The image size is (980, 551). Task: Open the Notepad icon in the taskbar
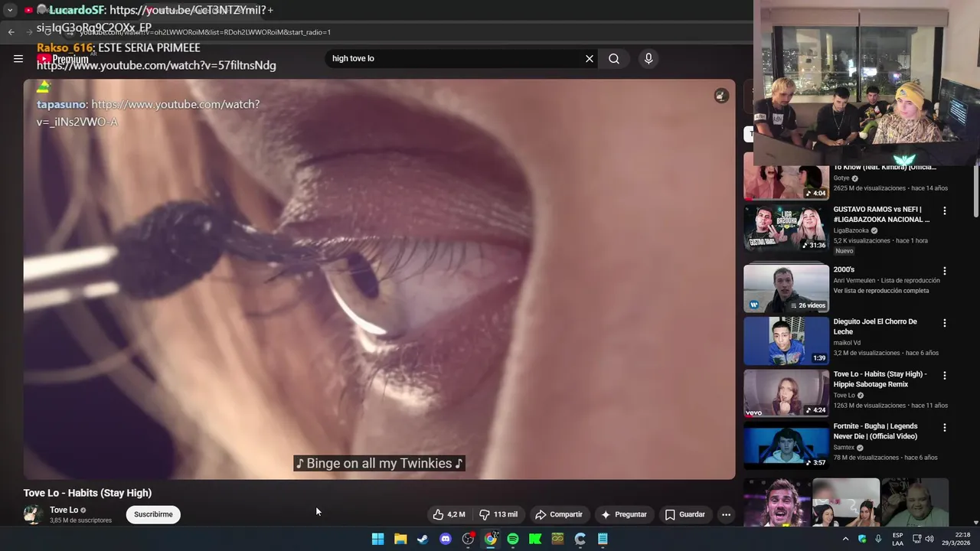(603, 539)
